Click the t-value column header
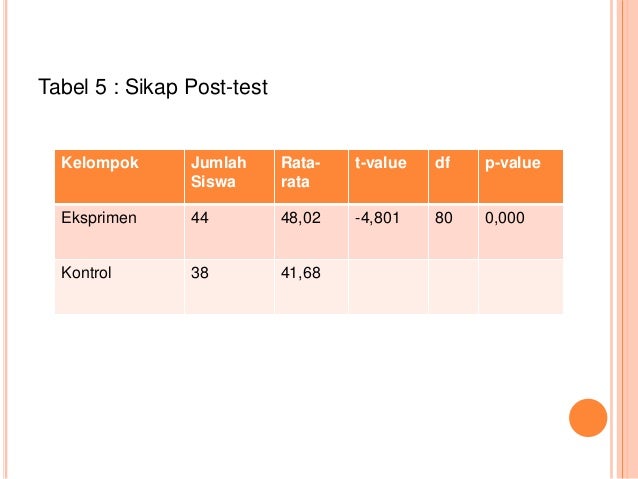Screen dimensions: 638x479 point(388,176)
